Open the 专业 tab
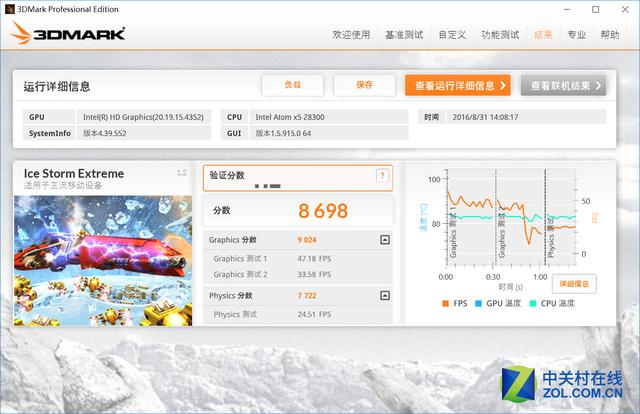Screen dimensions: 640x414 coord(577,35)
